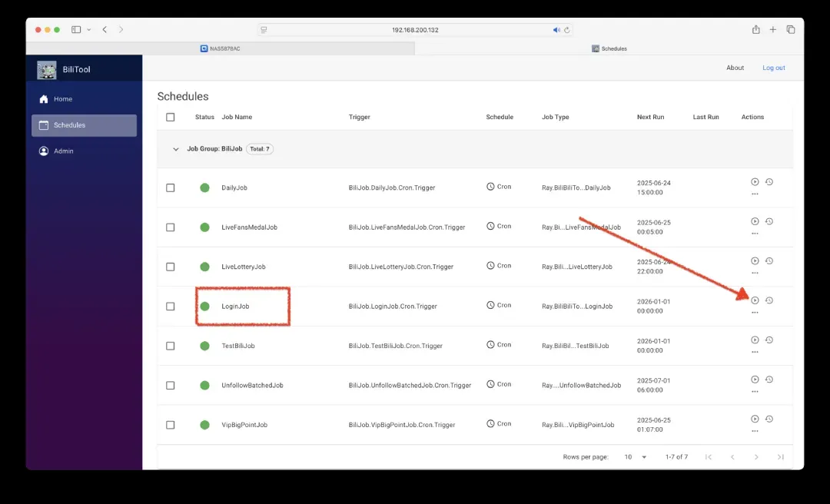Select the DailyJob row checkbox
The width and height of the screenshot is (830, 504).
pos(171,188)
